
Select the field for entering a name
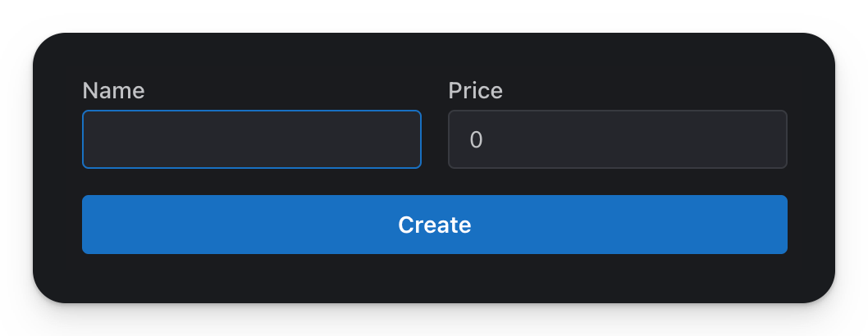coord(251,139)
